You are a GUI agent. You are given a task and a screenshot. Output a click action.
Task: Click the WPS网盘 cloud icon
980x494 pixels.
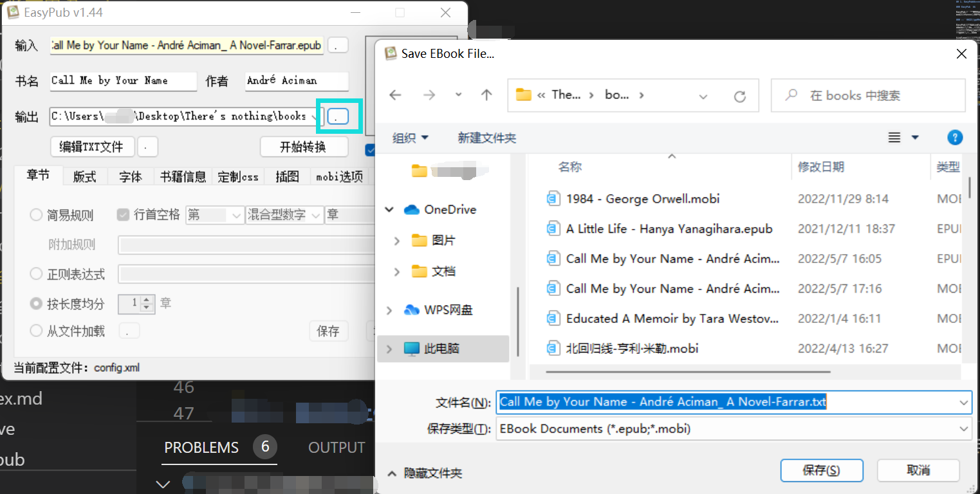(412, 310)
